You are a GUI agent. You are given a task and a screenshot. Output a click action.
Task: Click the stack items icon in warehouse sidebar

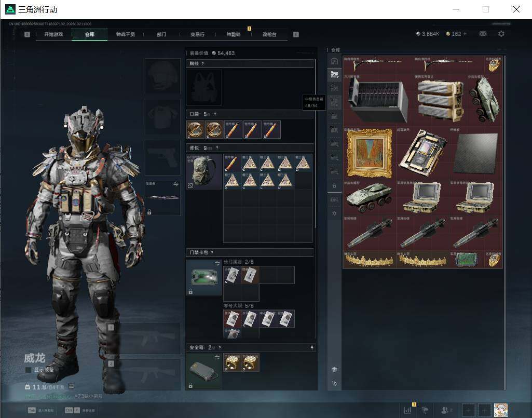click(x=334, y=369)
